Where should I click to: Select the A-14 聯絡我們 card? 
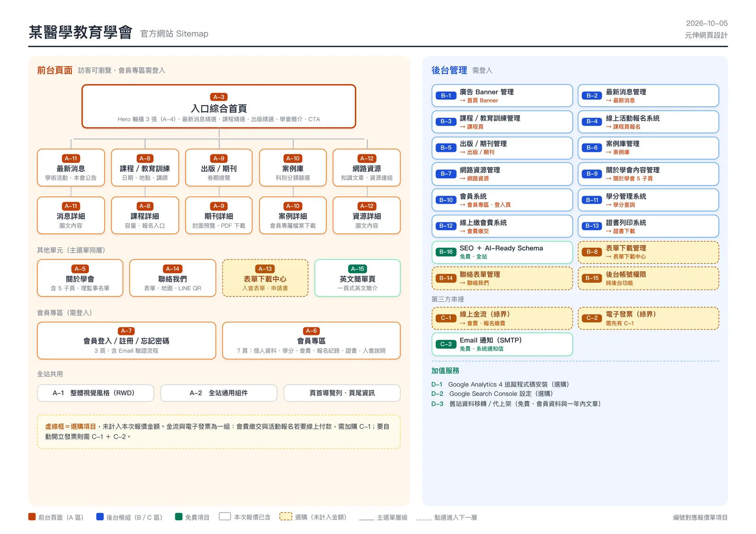[x=172, y=278]
